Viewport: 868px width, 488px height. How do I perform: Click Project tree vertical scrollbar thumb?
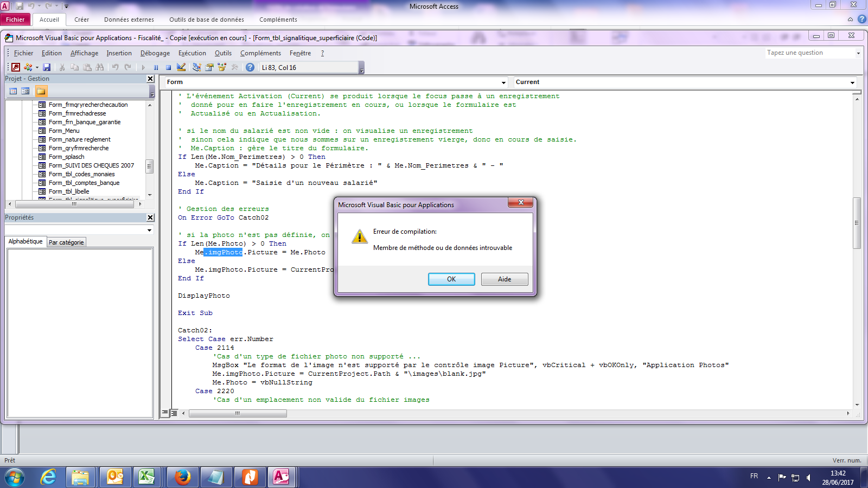click(150, 166)
